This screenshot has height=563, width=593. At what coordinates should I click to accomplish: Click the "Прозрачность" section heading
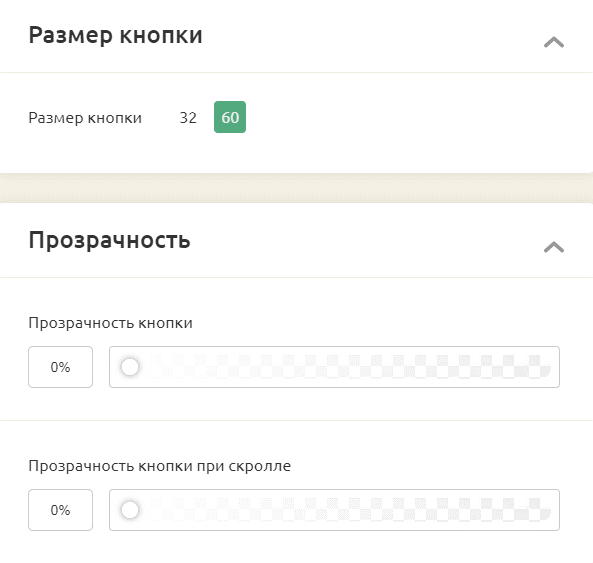[x=109, y=240]
